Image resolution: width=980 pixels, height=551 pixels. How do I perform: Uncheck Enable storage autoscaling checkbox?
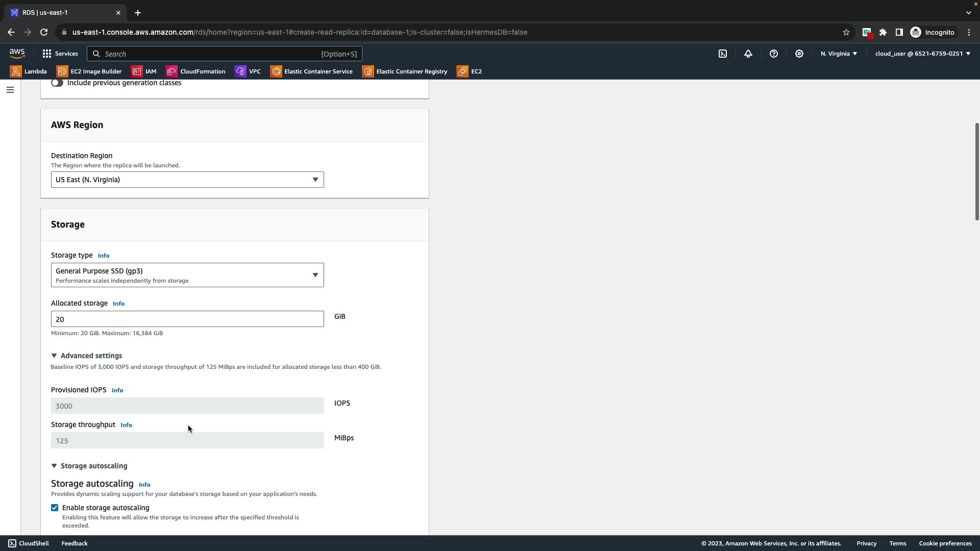(55, 508)
